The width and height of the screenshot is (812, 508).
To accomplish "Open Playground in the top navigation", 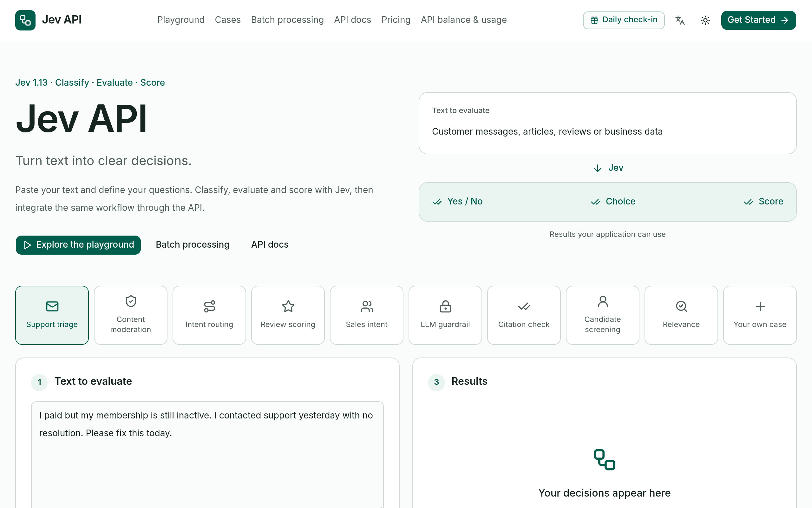I will [x=181, y=20].
